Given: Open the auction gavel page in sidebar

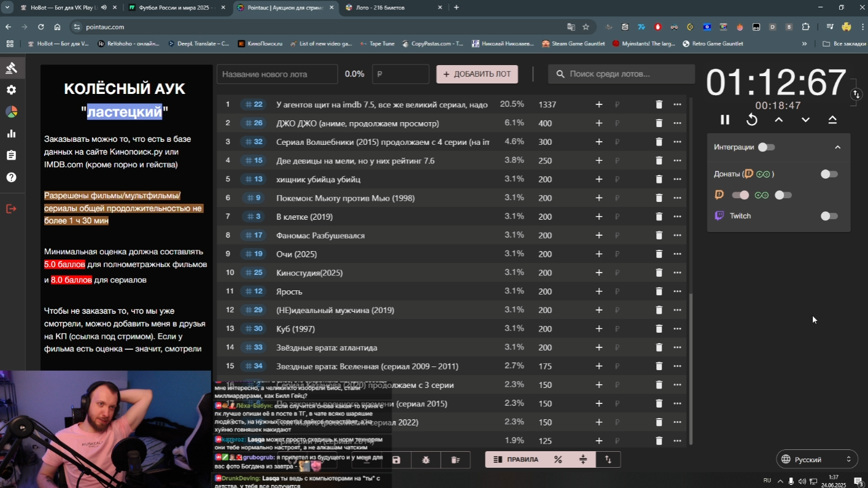Looking at the screenshot, I should click(11, 68).
